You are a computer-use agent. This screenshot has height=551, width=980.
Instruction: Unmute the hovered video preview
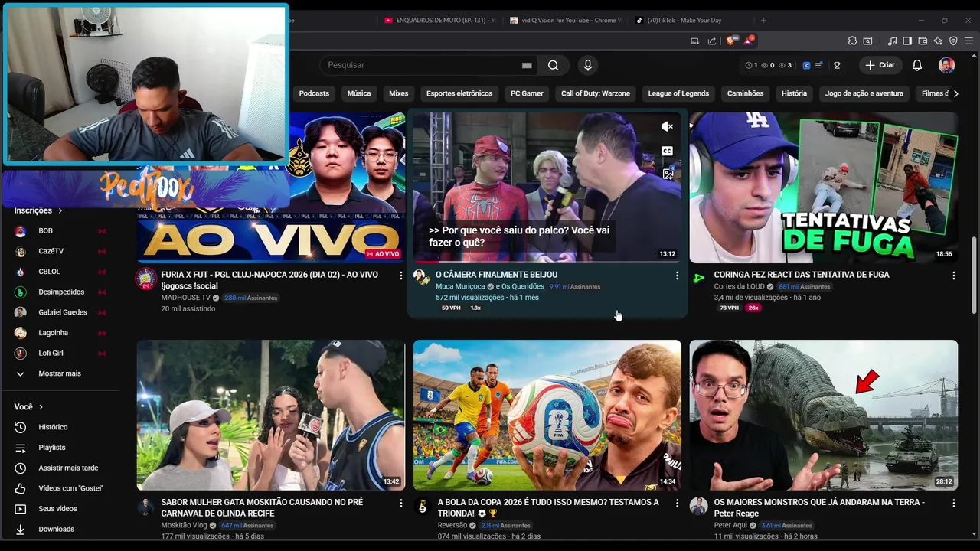(x=667, y=127)
